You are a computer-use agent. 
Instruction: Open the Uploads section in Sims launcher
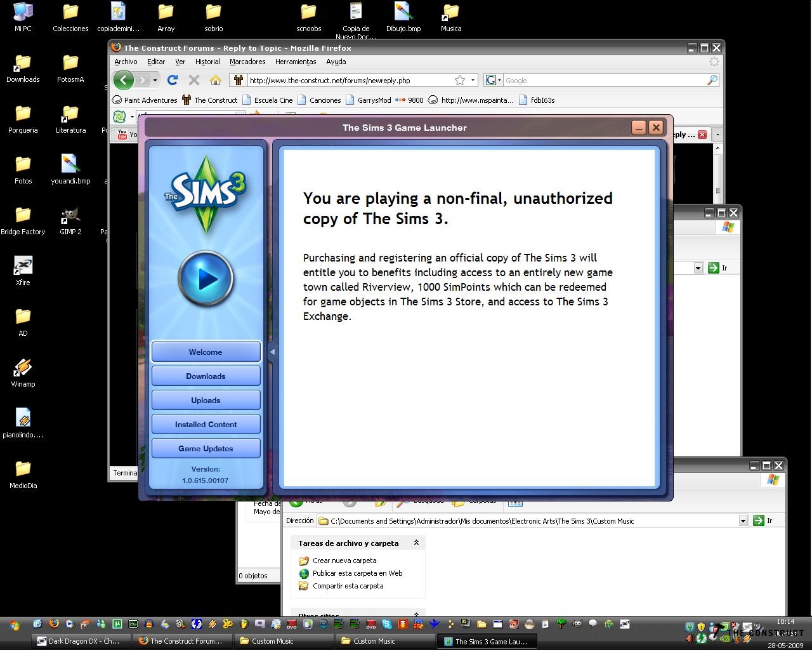point(206,401)
